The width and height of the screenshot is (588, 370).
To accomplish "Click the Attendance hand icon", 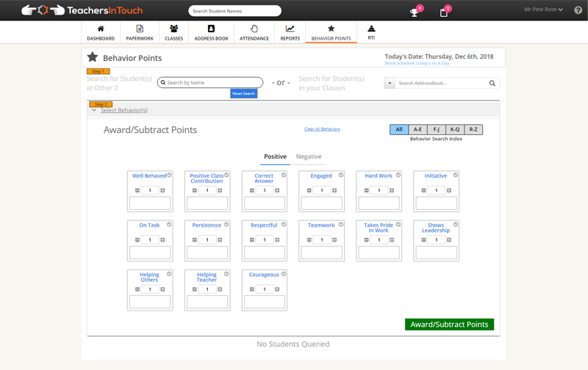I will coord(254,29).
